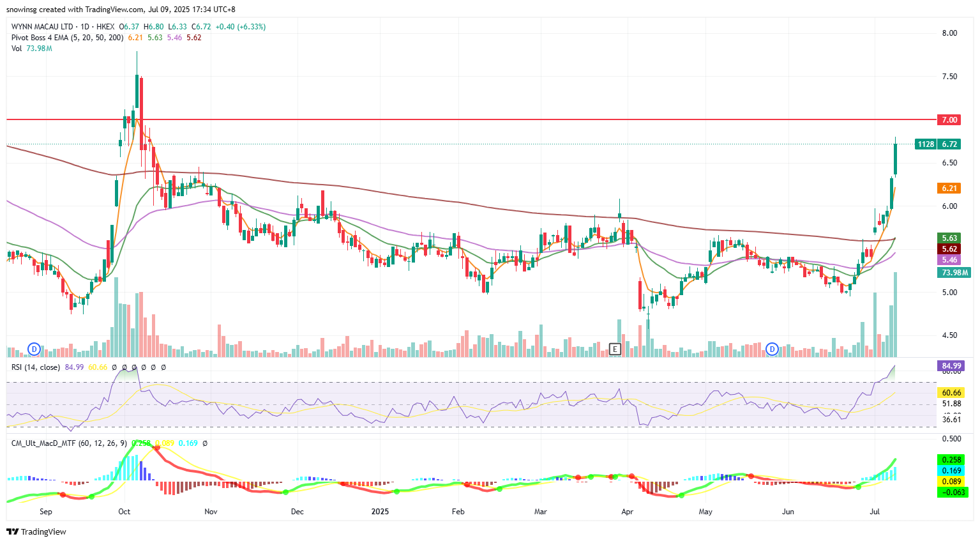This screenshot has width=980, height=543.
Task: Click the 73.98M volume axis label
Action: pyautogui.click(x=954, y=272)
